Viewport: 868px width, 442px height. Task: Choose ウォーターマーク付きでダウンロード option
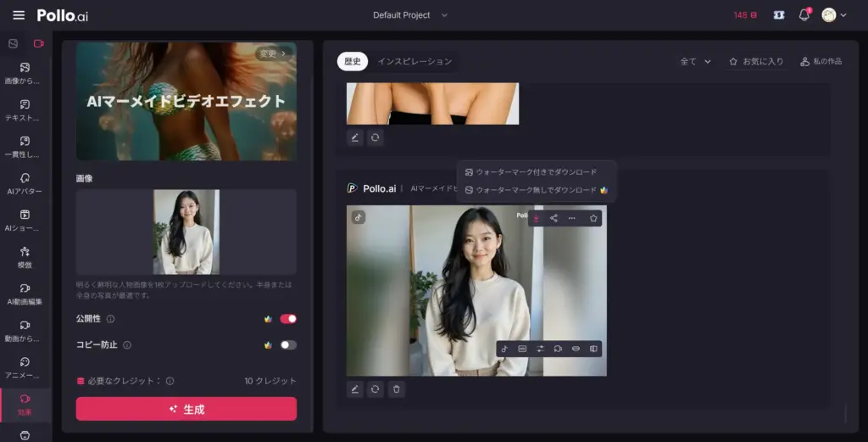click(536, 172)
